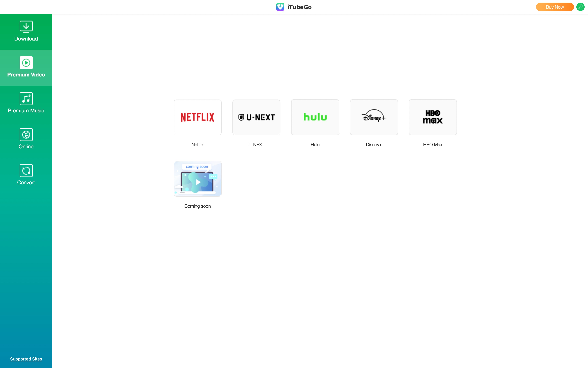Image resolution: width=588 pixels, height=368 pixels.
Task: Click the Convert sidebar label
Action: [26, 183]
